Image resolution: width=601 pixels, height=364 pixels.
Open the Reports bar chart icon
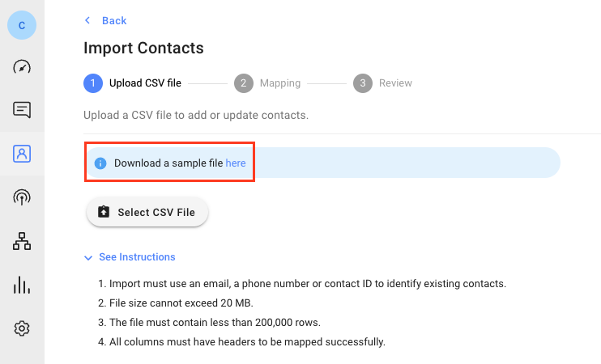pyautogui.click(x=22, y=285)
